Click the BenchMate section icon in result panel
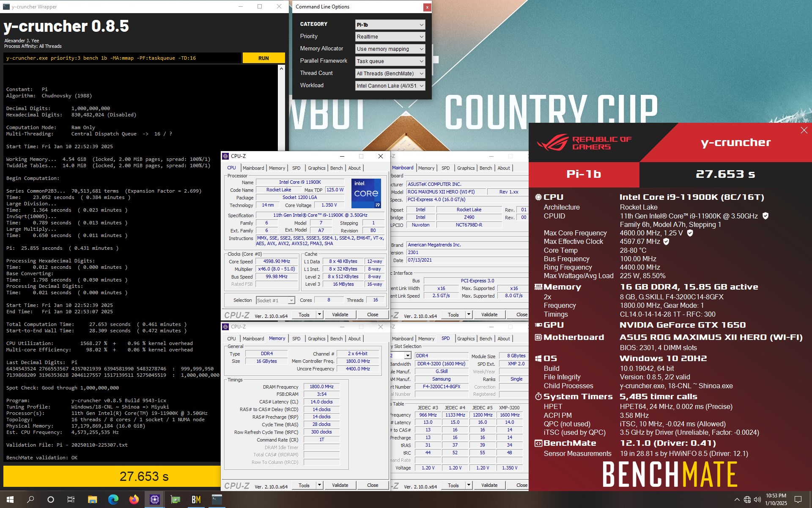The image size is (812, 508). 538,443
